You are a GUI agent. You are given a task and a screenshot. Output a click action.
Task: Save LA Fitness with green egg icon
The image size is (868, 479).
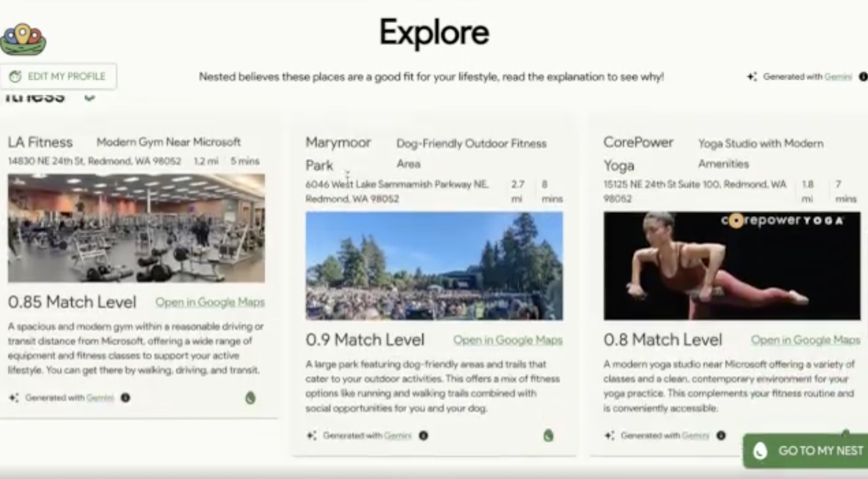[250, 398]
